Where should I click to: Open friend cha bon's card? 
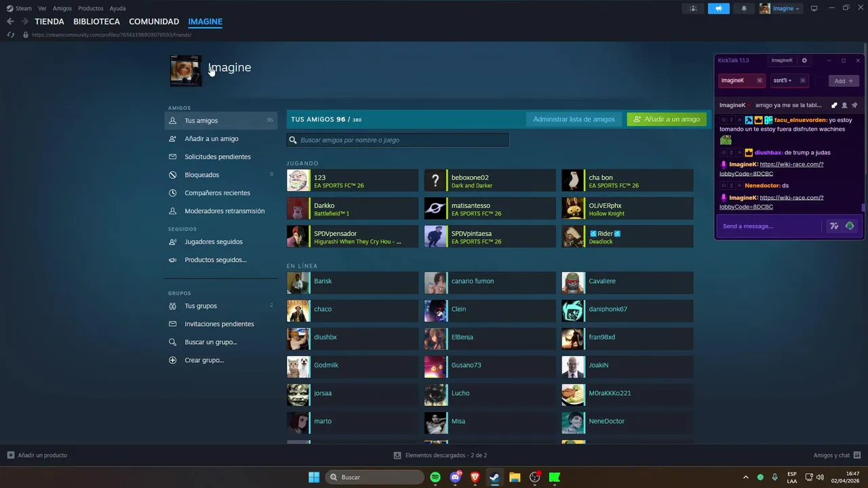click(x=627, y=181)
